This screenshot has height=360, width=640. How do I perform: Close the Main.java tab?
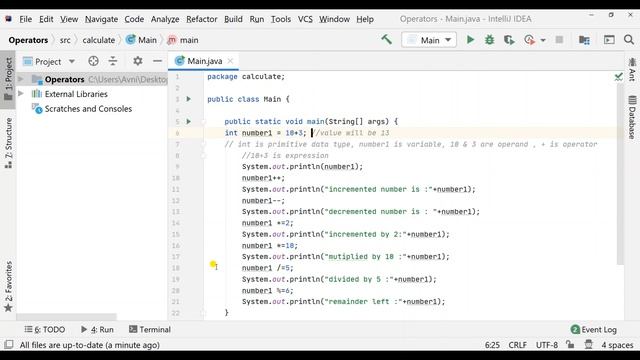230,61
